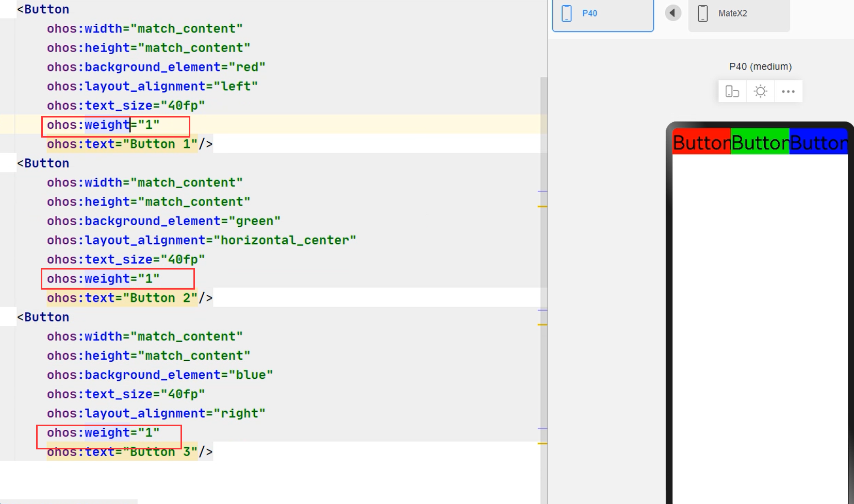This screenshot has width=854, height=504.
Task: Click the second <Button tag above green element
Action: pos(43,163)
